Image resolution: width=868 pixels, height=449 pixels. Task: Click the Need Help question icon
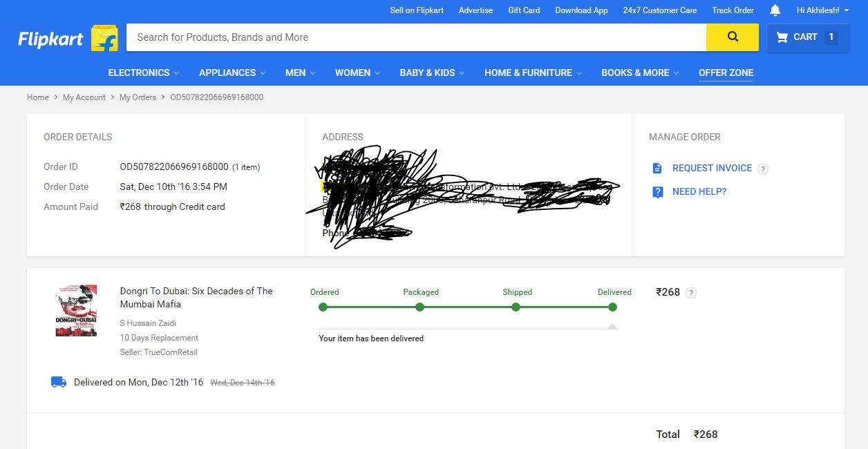click(657, 192)
